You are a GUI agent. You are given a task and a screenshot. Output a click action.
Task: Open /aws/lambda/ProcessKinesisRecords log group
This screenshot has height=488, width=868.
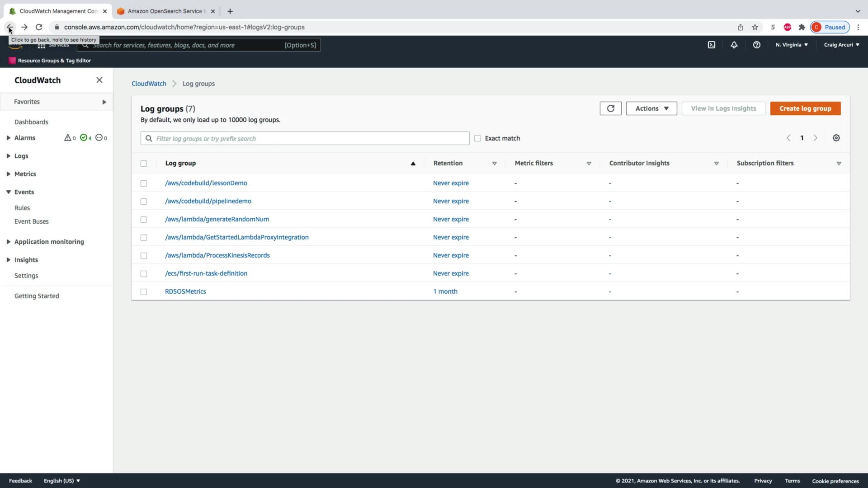coord(217,255)
